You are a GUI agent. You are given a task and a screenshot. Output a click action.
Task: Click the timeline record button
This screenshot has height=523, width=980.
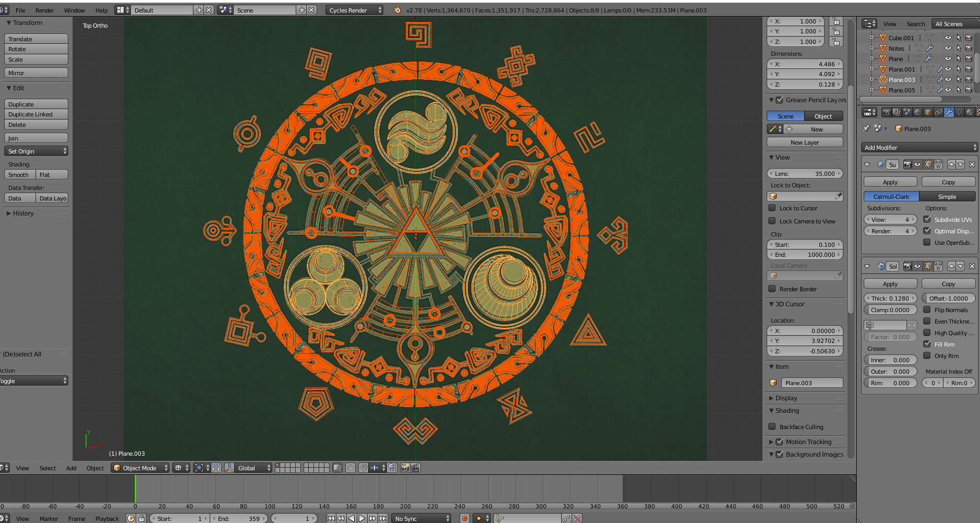coord(464,518)
